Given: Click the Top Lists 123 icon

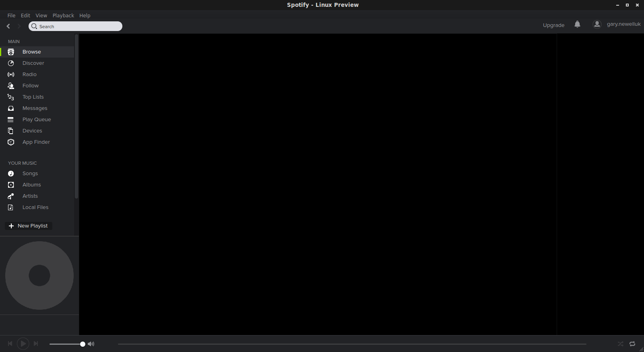Looking at the screenshot, I should click(x=11, y=97).
